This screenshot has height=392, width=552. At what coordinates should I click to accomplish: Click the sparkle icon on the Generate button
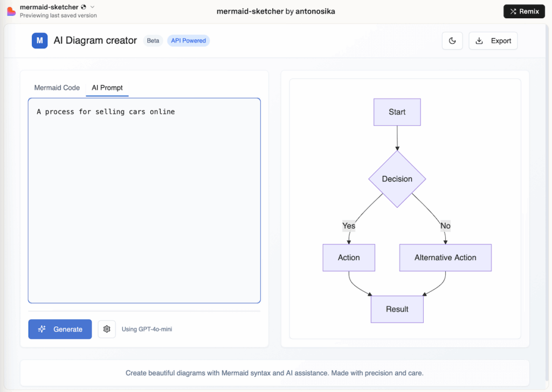[42, 329]
